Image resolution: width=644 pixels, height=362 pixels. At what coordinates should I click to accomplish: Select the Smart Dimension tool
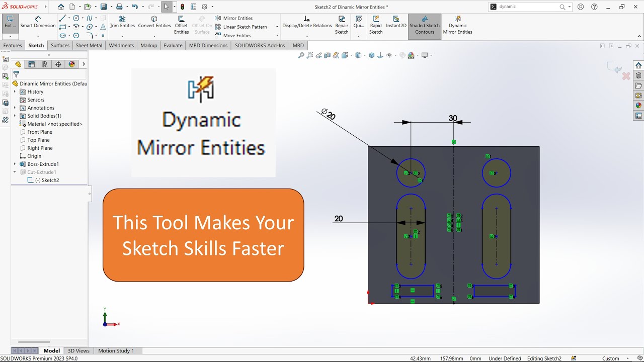click(x=38, y=23)
